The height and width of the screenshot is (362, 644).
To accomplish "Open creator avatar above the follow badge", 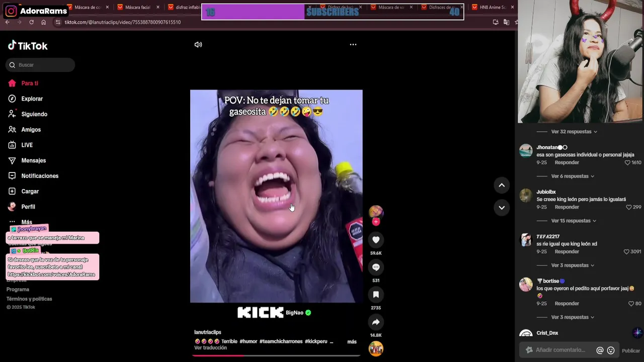I will pyautogui.click(x=376, y=212).
